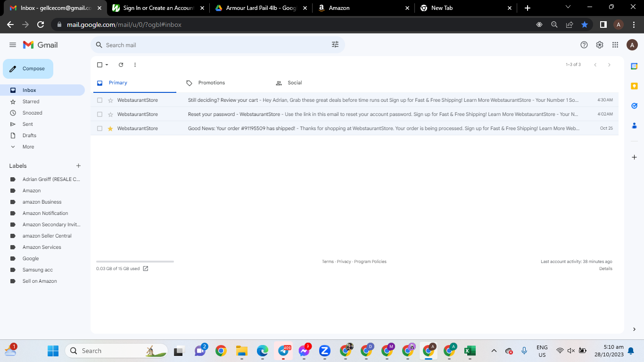This screenshot has height=362, width=644.
Task: Select the 'Reset your password' email checkbox
Action: coord(99,114)
